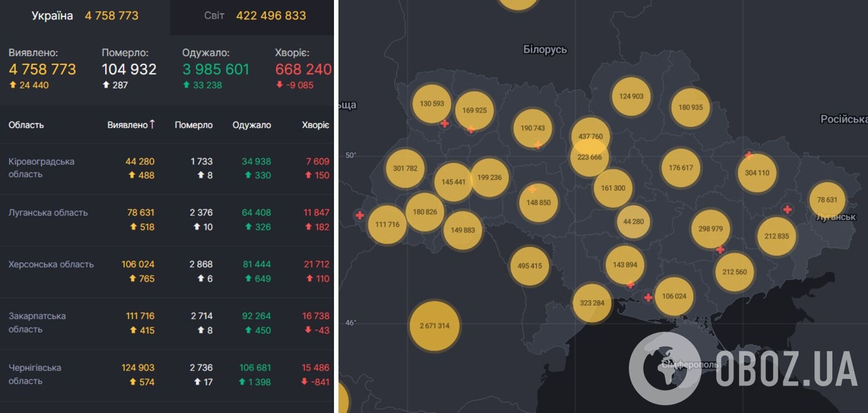
Task: Click the 176 617 map bubble
Action: [680, 168]
